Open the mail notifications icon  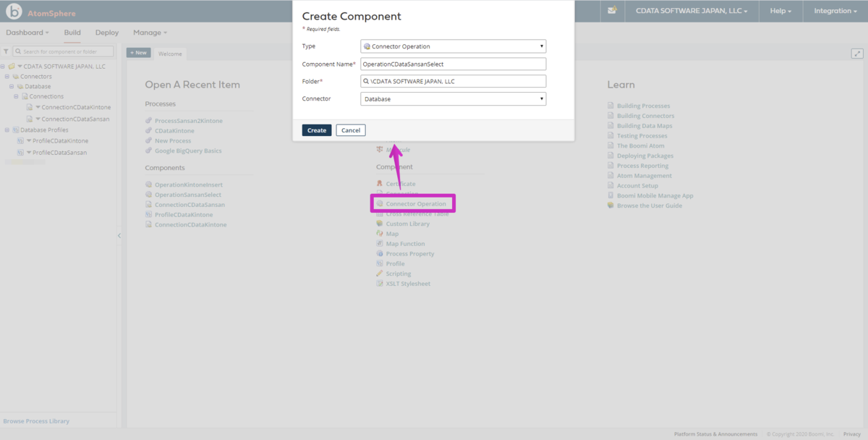(x=612, y=11)
